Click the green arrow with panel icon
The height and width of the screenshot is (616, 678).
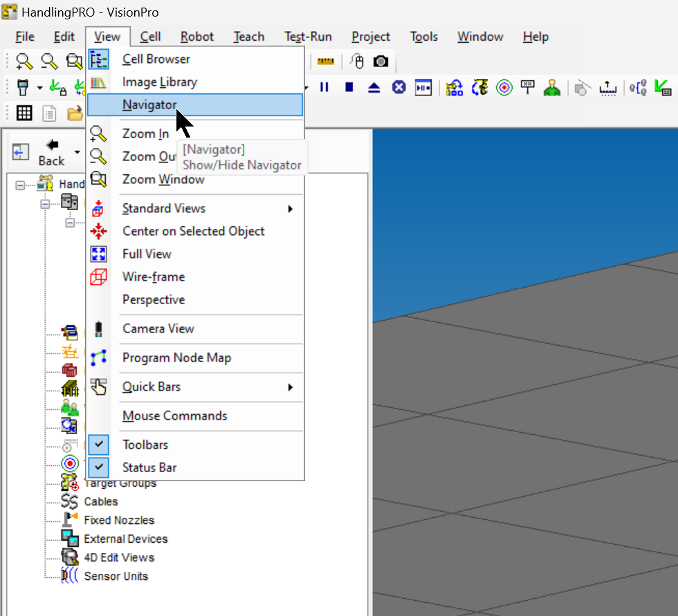[x=663, y=88]
